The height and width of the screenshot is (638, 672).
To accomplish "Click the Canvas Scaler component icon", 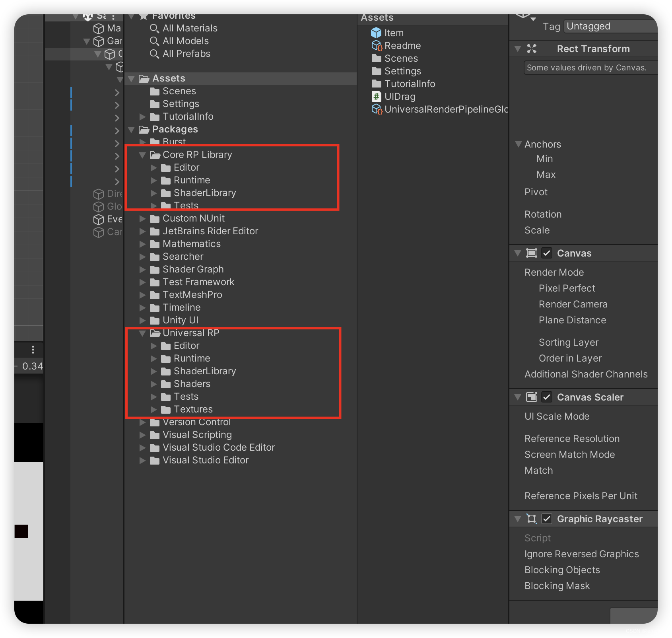I will coord(532,397).
